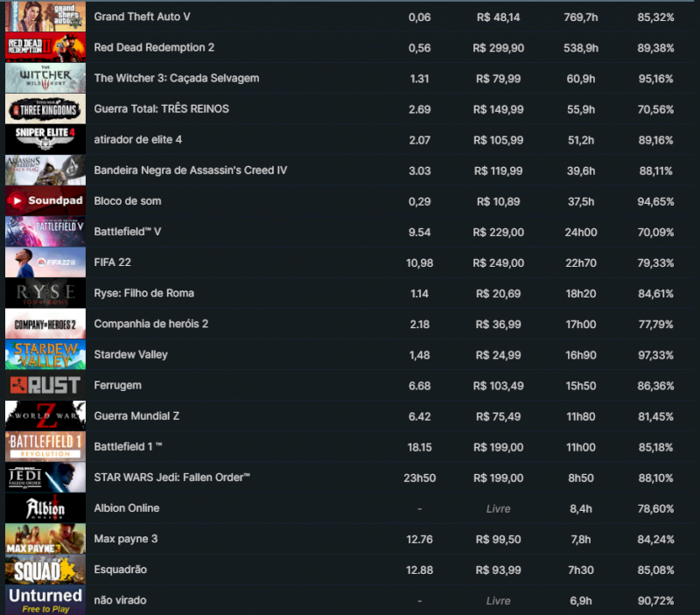Viewport: 700px width, 615px height.
Task: Click The Witcher 3 game banner
Action: [45, 78]
